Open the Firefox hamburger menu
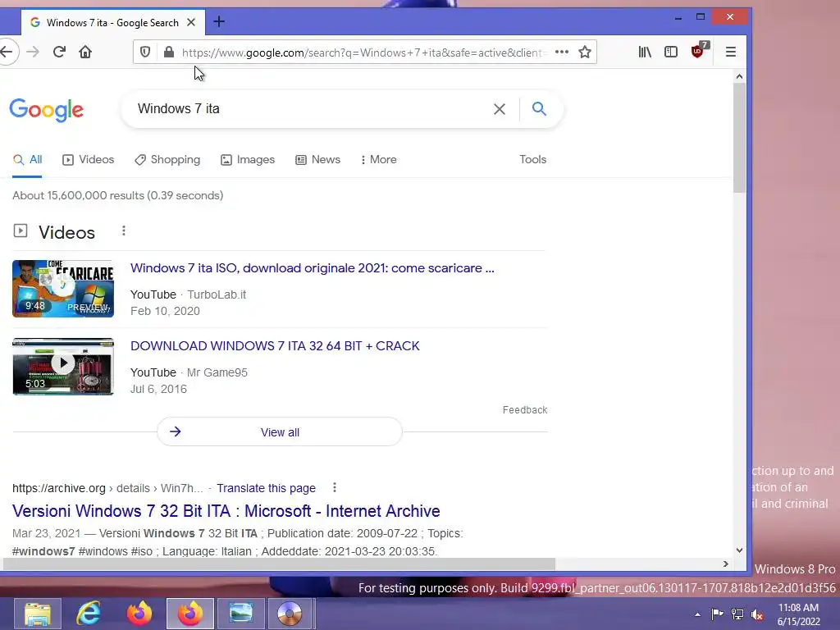The height and width of the screenshot is (630, 840). (x=731, y=52)
